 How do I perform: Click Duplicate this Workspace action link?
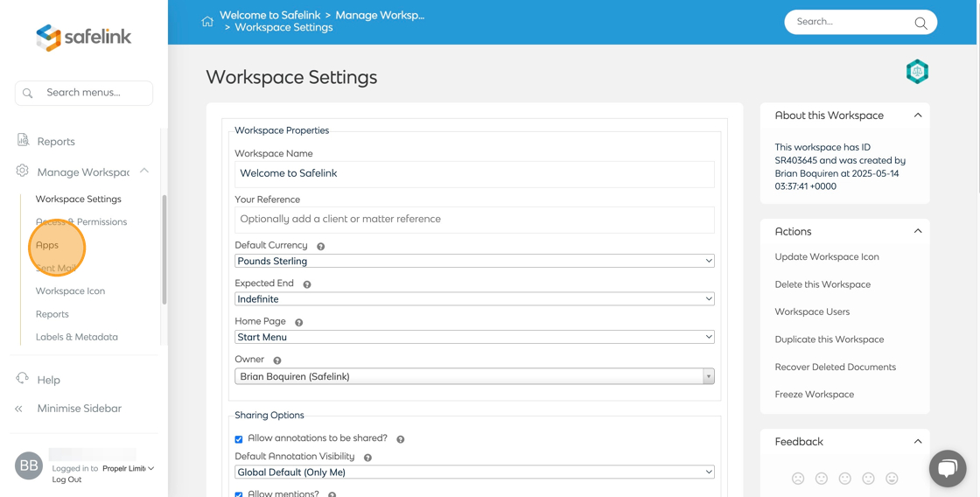(829, 339)
